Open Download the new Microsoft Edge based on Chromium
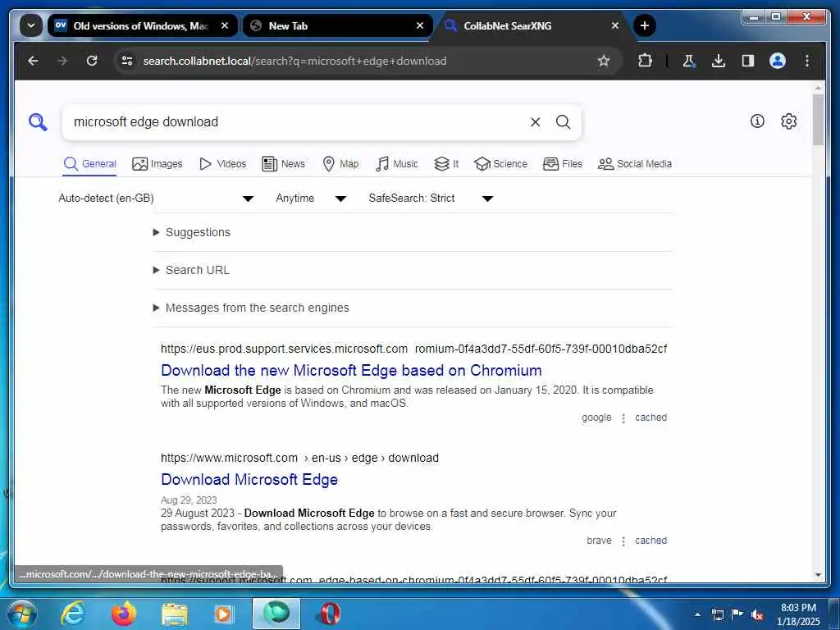The width and height of the screenshot is (840, 630). click(x=351, y=371)
